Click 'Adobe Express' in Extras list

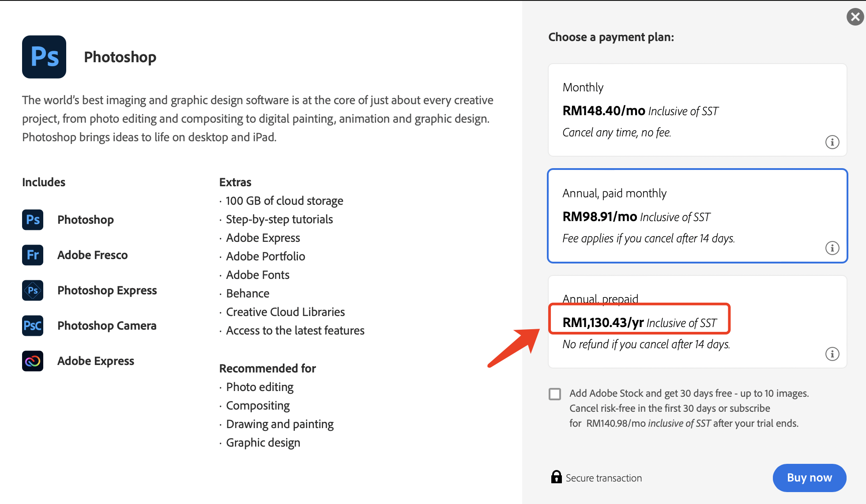point(263,238)
